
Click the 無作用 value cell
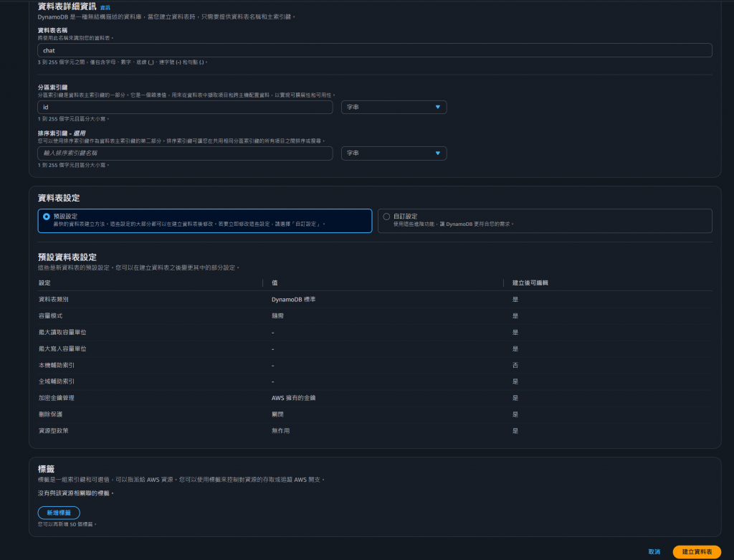(x=280, y=431)
